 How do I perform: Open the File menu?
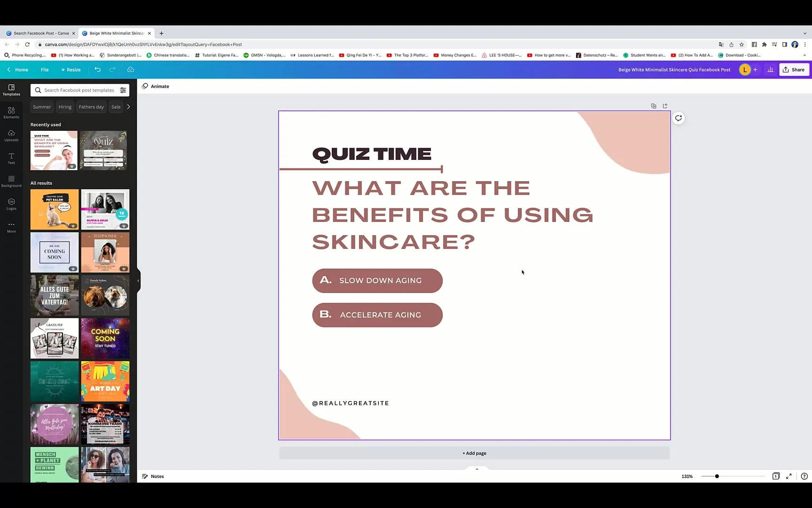coord(45,70)
